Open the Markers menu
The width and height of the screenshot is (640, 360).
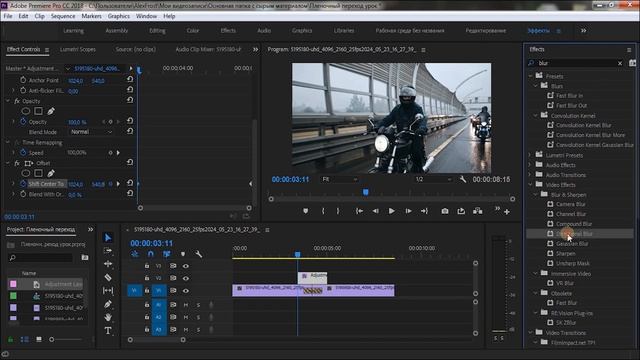(x=91, y=16)
